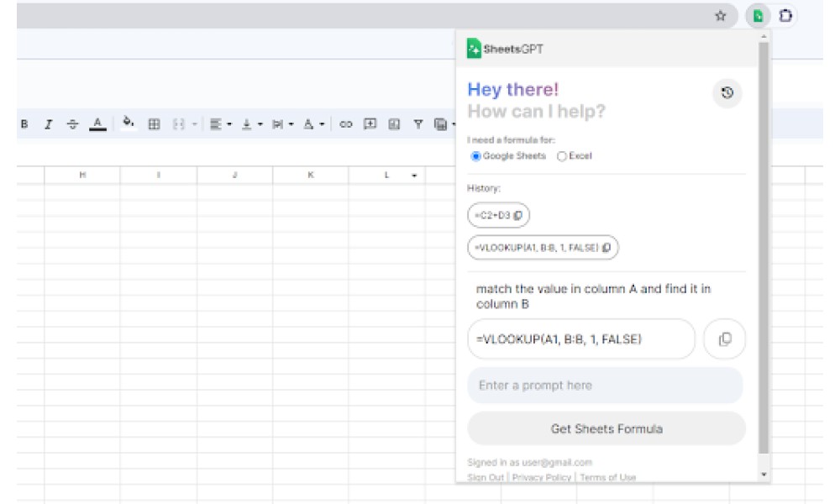This screenshot has height=504, width=840.
Task: Bookmark the page with the star icon
Action: 721,15
